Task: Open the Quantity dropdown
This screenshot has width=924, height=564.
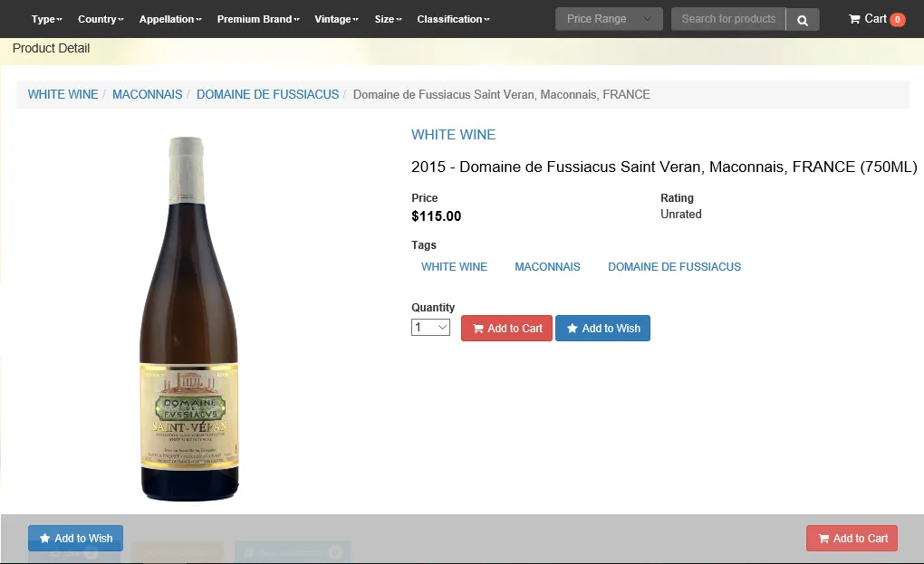Action: coord(431,328)
